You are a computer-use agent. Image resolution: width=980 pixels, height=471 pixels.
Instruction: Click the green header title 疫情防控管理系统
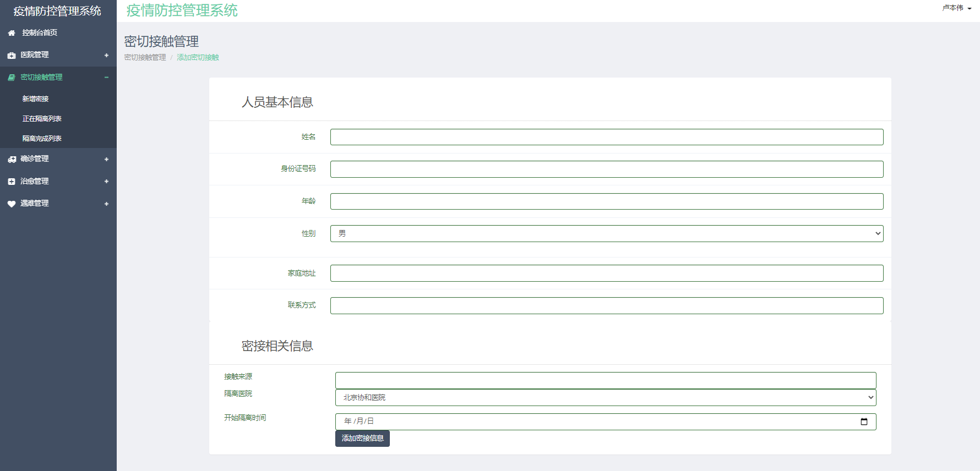pyautogui.click(x=182, y=10)
